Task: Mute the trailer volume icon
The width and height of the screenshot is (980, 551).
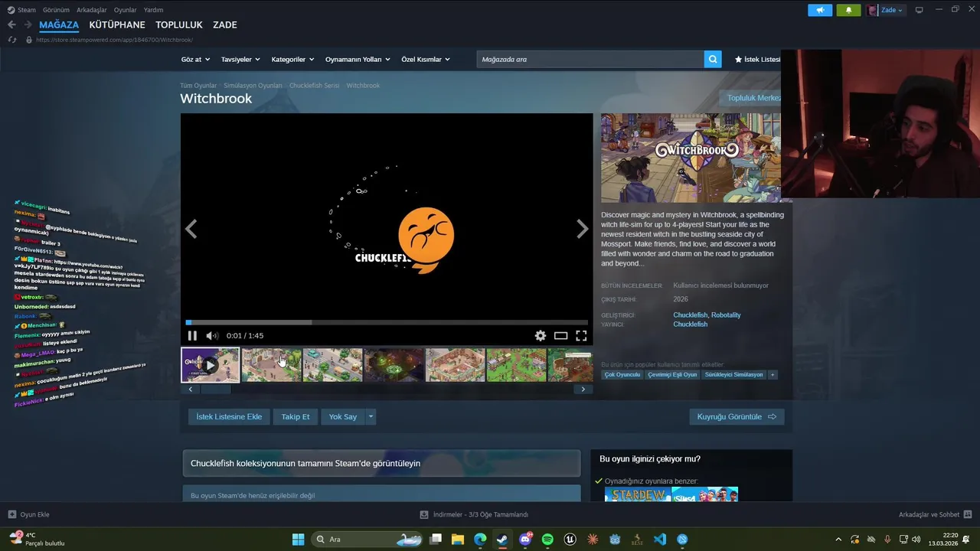Action: pos(212,335)
